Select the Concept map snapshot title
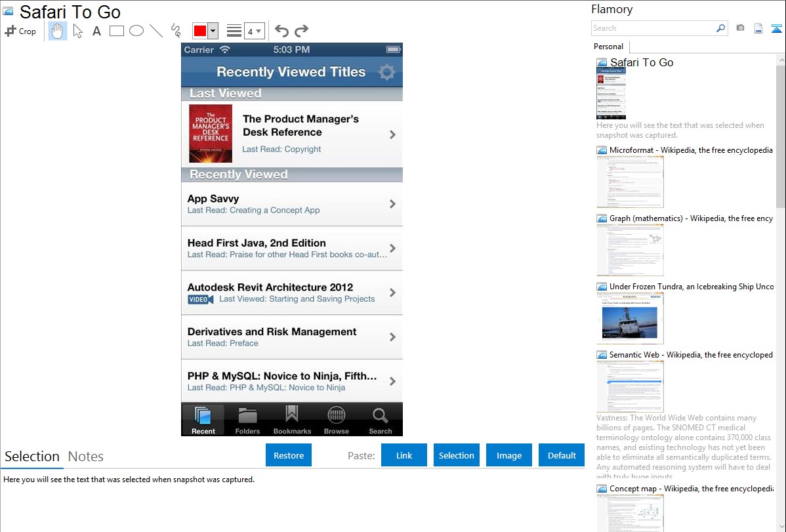786x532 pixels. (692, 488)
